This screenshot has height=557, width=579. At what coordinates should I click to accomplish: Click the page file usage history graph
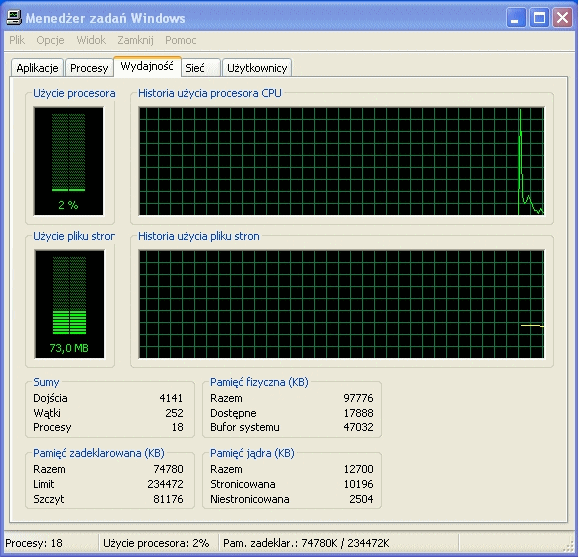tap(341, 304)
